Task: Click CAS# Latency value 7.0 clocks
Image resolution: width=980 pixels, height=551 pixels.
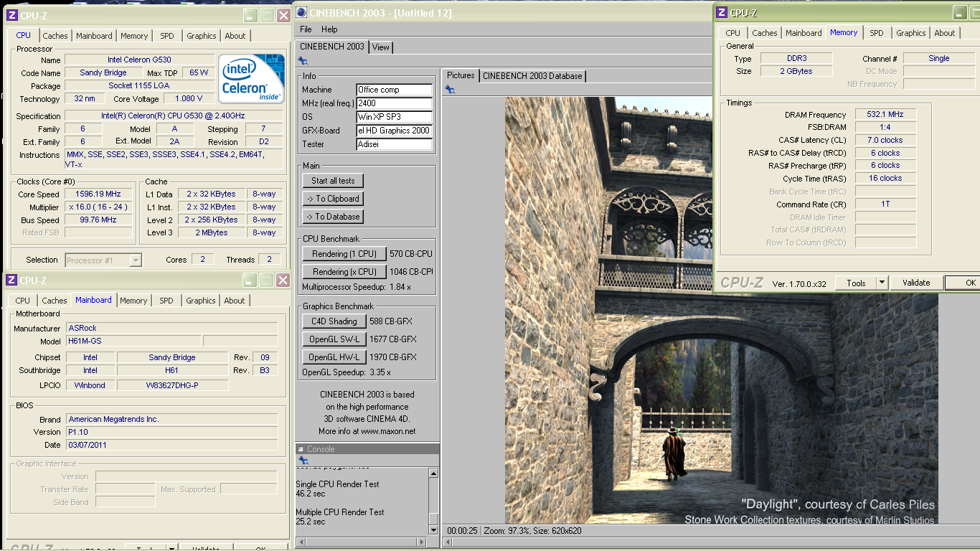Action: pyautogui.click(x=885, y=141)
